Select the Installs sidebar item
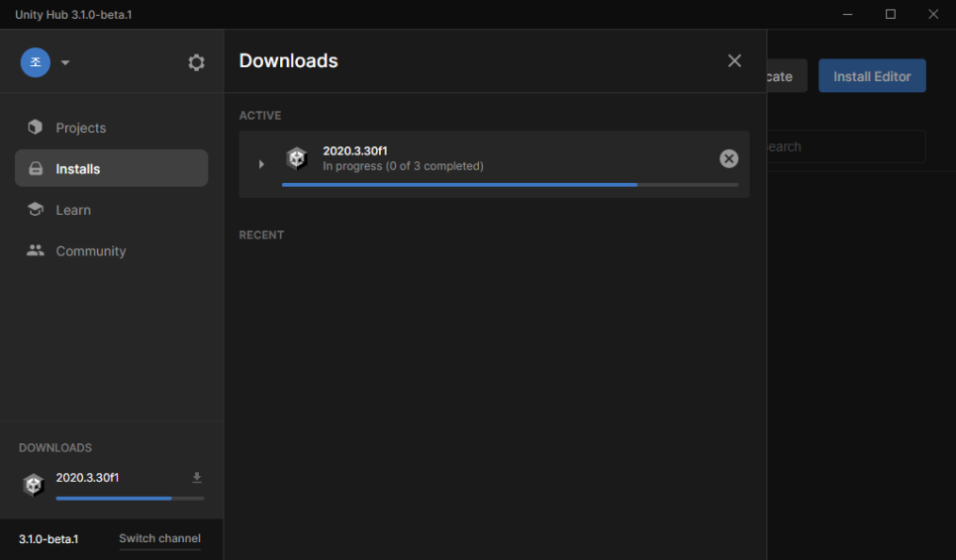 pyautogui.click(x=111, y=168)
